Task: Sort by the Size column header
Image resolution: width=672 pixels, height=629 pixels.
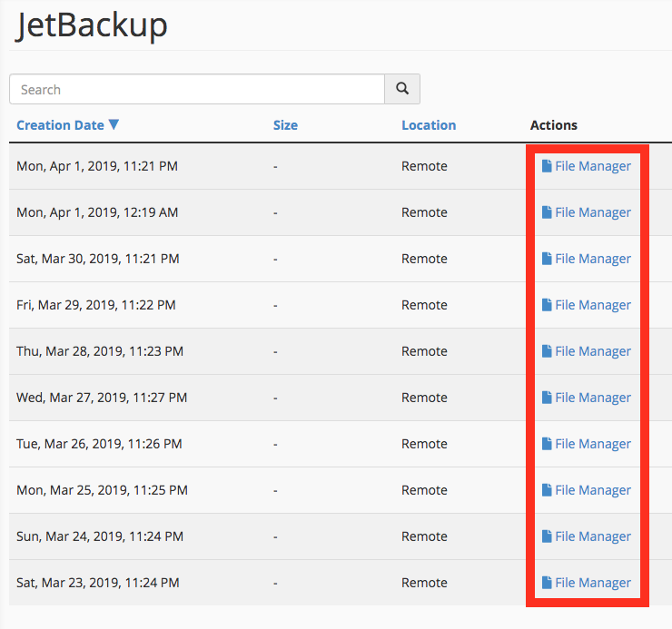Action: [285, 125]
